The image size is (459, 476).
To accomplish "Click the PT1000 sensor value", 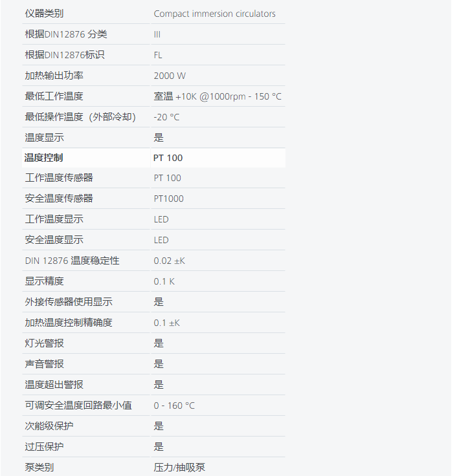I will click(168, 199).
